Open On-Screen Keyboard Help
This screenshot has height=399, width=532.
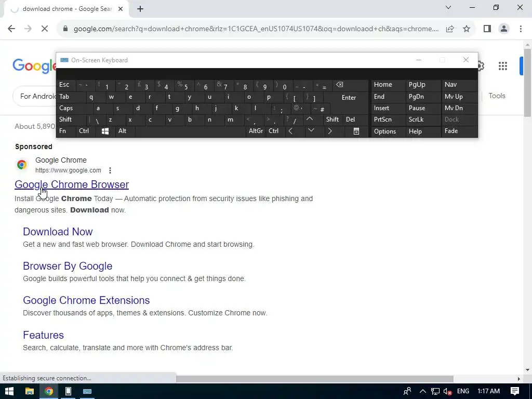(423, 131)
